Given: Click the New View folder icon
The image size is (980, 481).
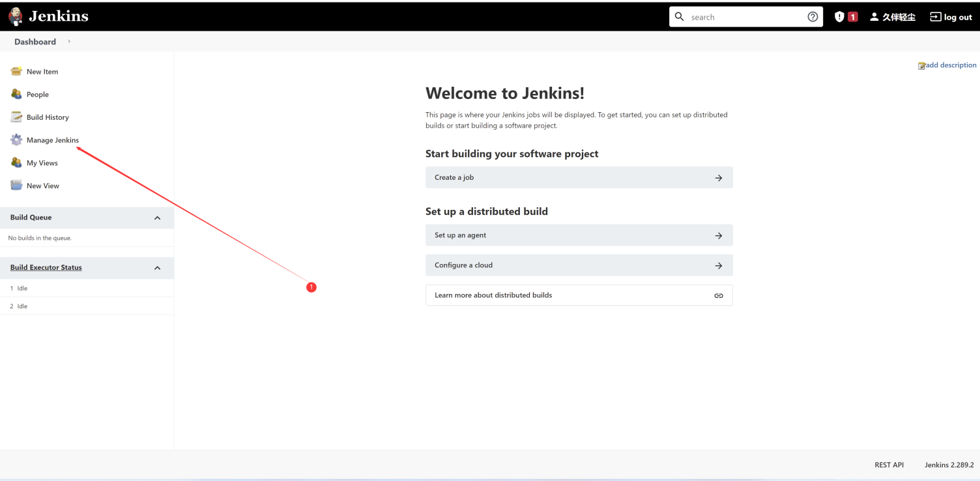Looking at the screenshot, I should pos(16,185).
